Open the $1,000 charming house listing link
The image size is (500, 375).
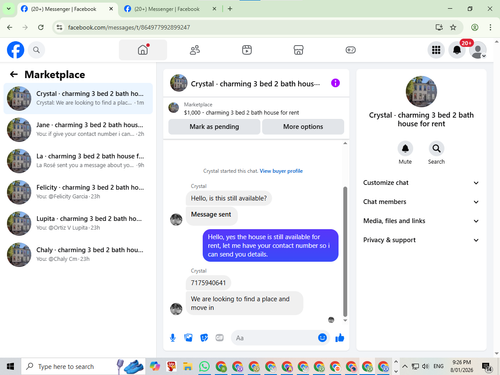tap(241, 113)
